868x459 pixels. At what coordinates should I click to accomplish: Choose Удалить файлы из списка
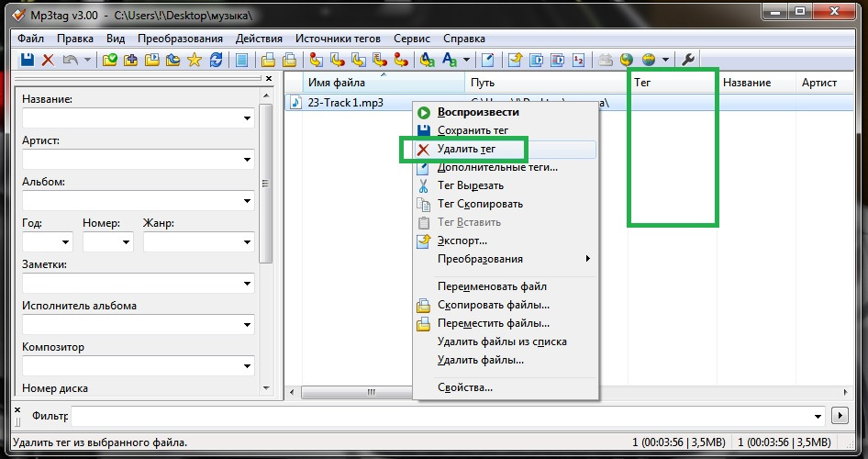[x=506, y=341]
